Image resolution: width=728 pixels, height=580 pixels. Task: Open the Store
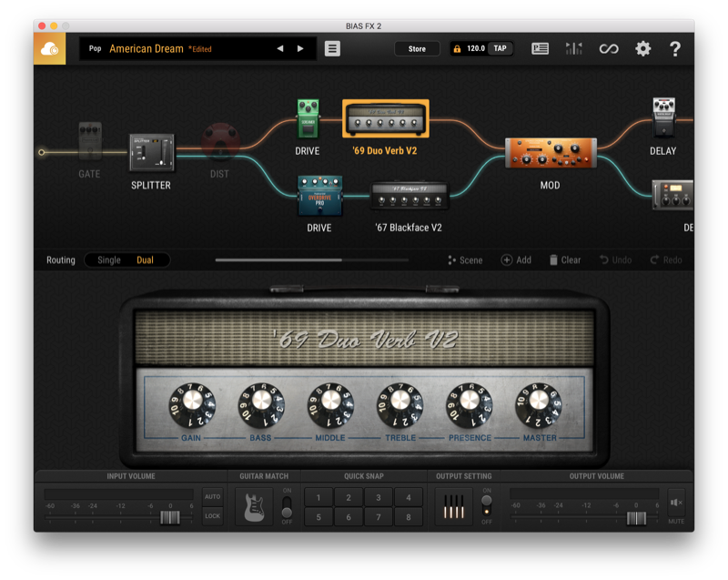point(417,49)
